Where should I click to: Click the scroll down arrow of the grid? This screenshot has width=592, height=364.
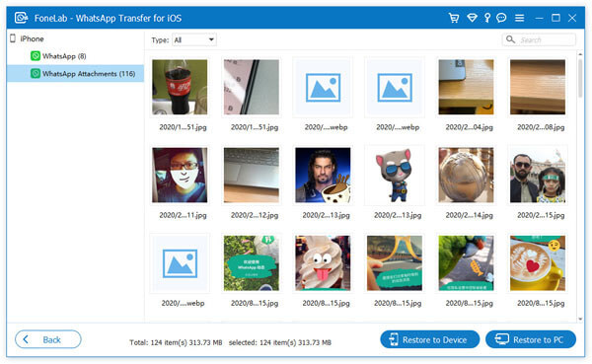[x=580, y=319]
